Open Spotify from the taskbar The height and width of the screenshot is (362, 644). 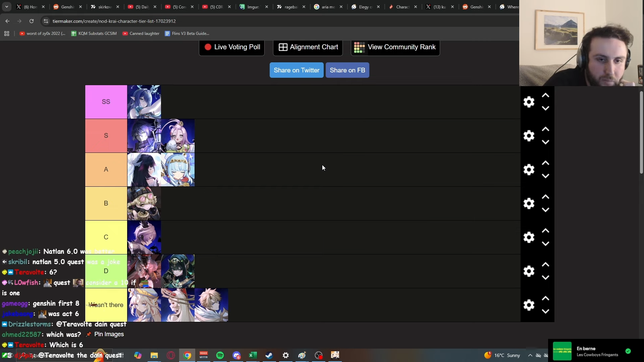point(220,355)
